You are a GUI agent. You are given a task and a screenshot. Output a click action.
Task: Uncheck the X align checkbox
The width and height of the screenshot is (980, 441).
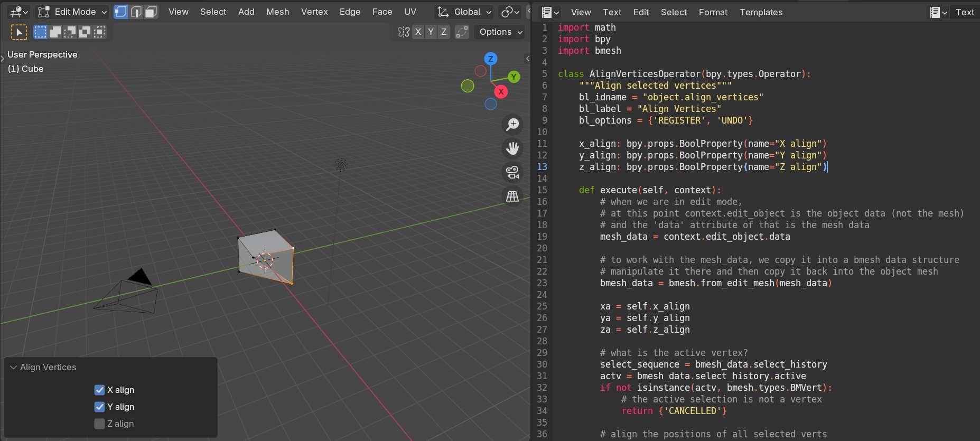tap(99, 390)
